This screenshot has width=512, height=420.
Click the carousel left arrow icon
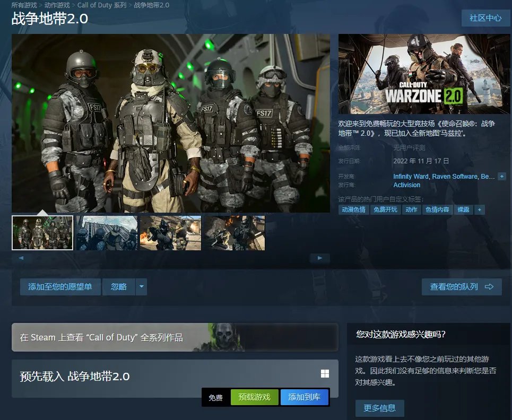click(20, 258)
